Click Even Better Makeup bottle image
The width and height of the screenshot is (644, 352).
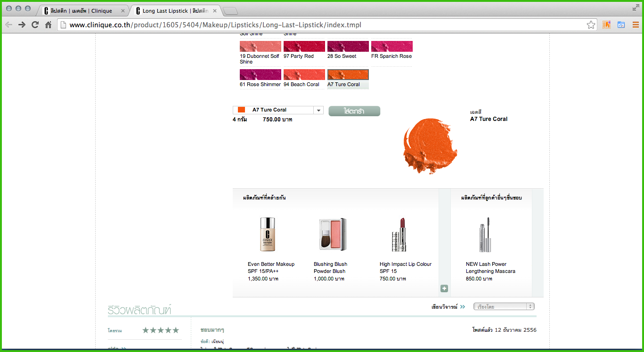coord(267,234)
